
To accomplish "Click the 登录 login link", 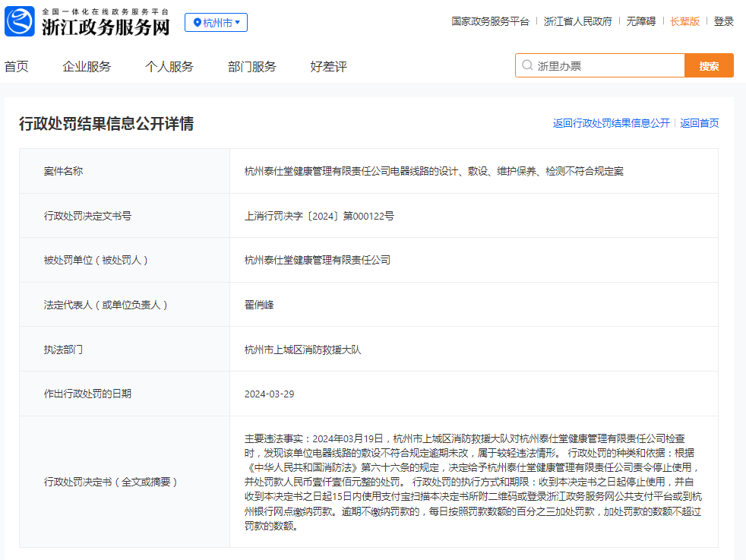I will click(724, 21).
